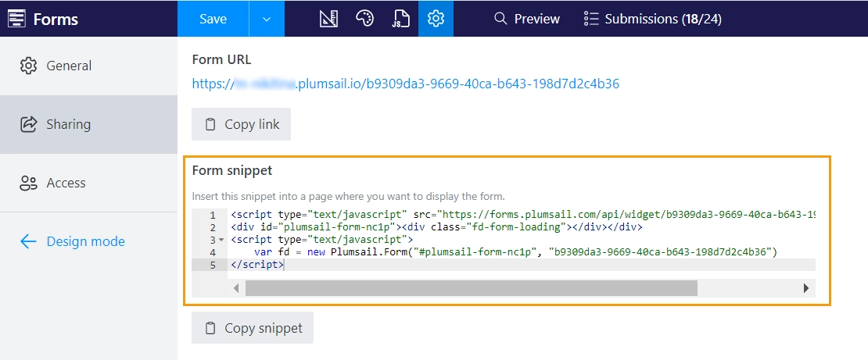Collapse the script block at line 3
The height and width of the screenshot is (360, 868).
pyautogui.click(x=221, y=240)
